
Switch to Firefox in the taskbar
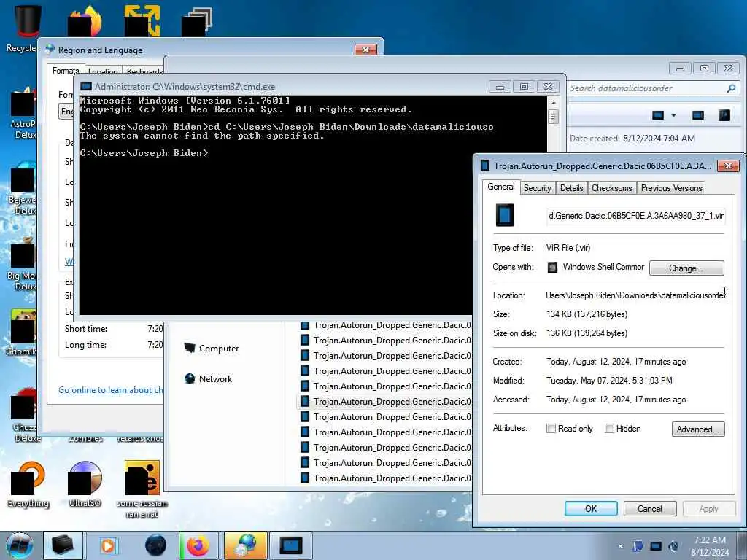pos(198,545)
